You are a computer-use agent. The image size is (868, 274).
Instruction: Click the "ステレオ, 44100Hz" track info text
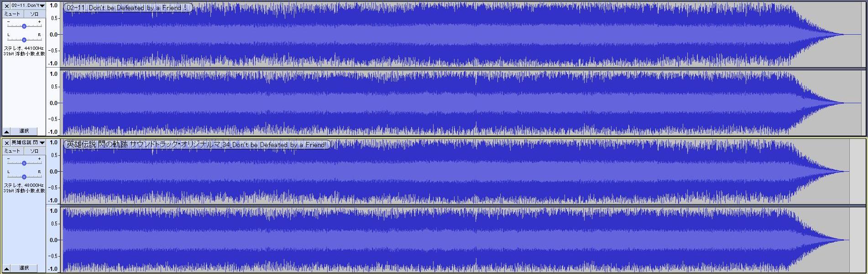point(24,48)
